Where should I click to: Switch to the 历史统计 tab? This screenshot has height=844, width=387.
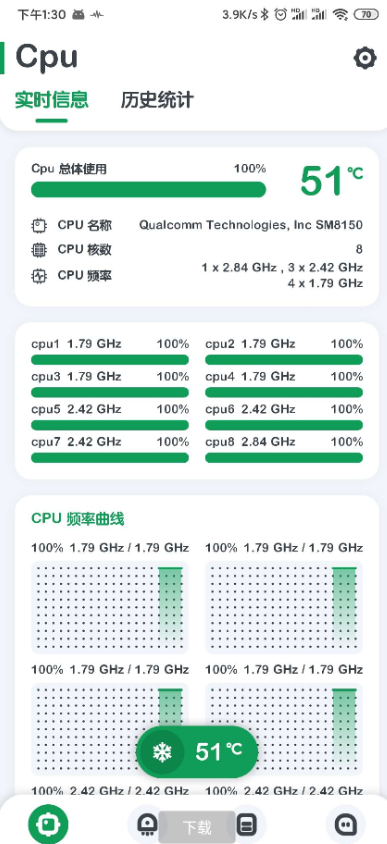157,100
